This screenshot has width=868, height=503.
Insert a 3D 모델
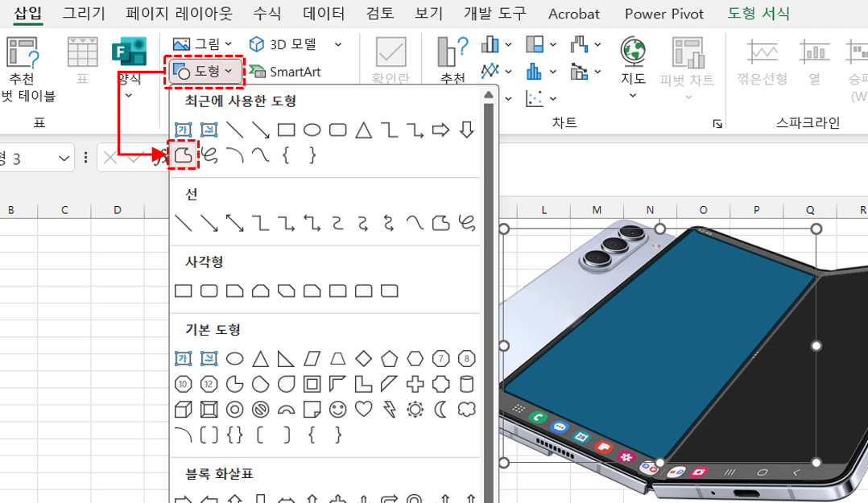(283, 43)
